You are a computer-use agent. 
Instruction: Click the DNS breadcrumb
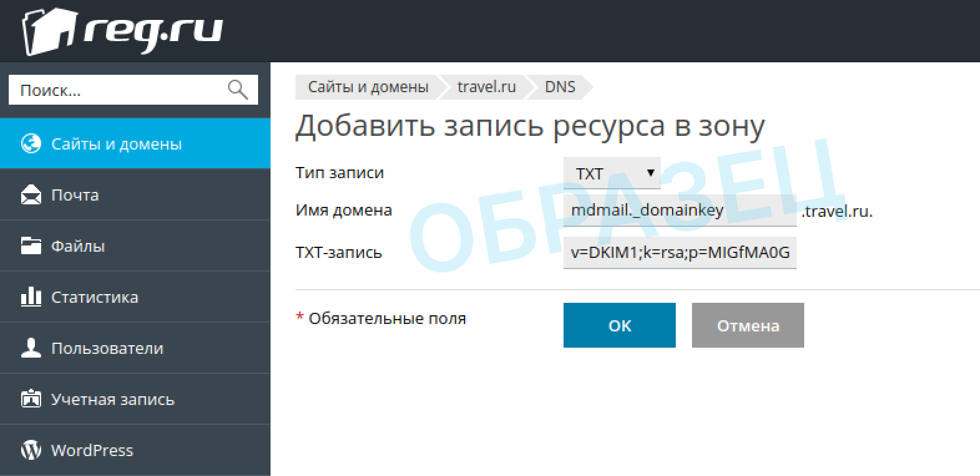560,87
